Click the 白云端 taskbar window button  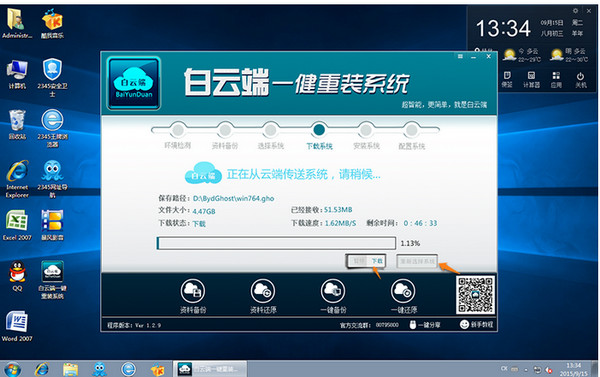tap(210, 369)
